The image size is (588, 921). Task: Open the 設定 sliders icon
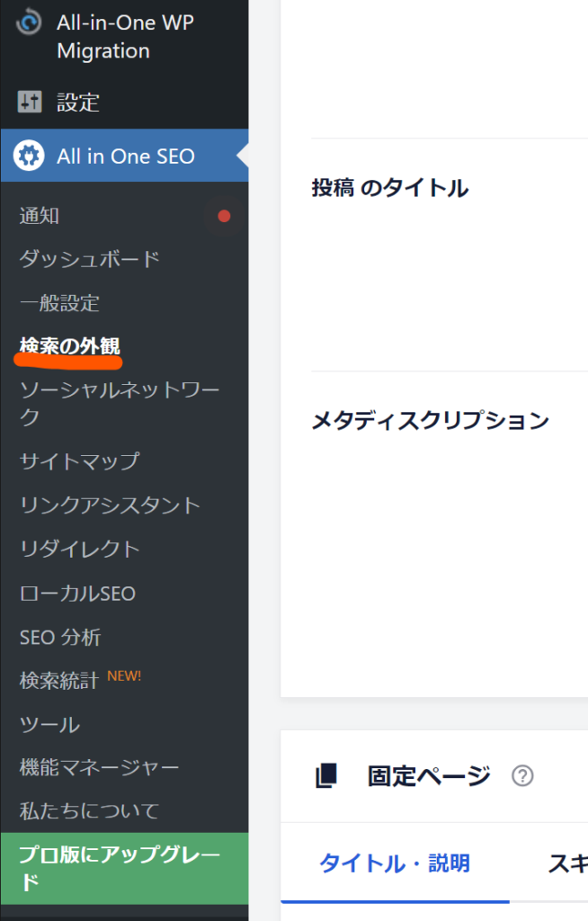(x=30, y=102)
